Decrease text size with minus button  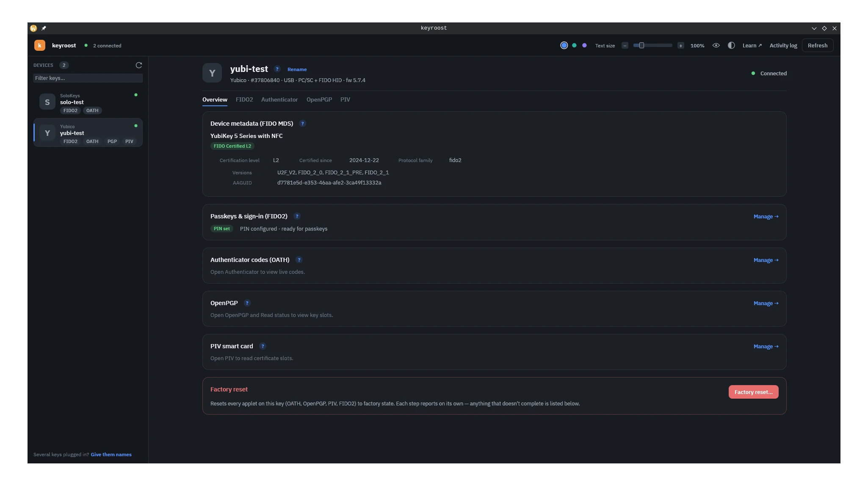click(x=625, y=46)
